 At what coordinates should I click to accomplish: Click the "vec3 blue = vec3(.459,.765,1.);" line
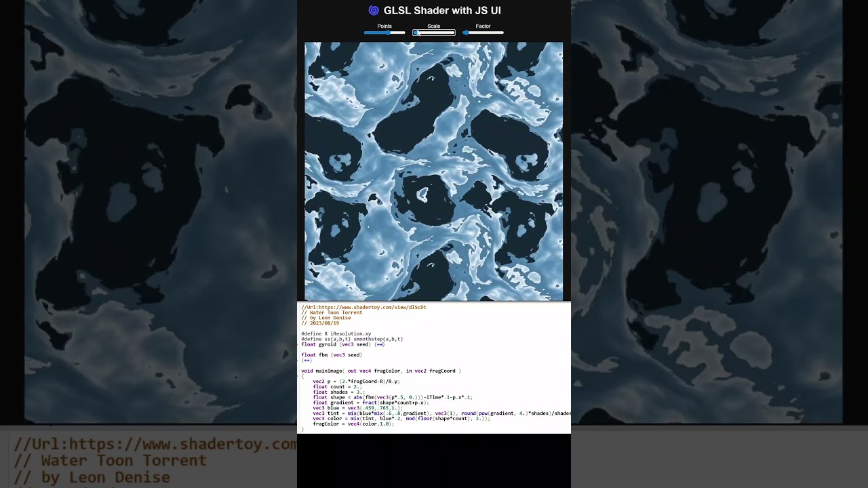(x=358, y=408)
